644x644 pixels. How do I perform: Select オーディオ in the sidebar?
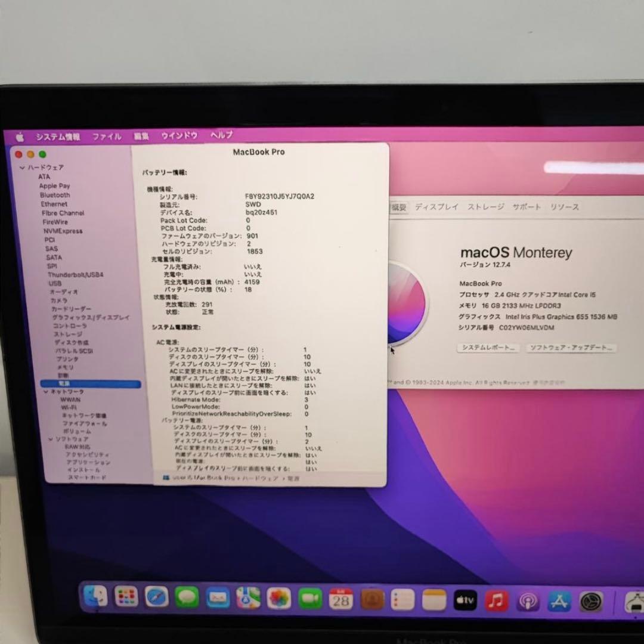64,292
